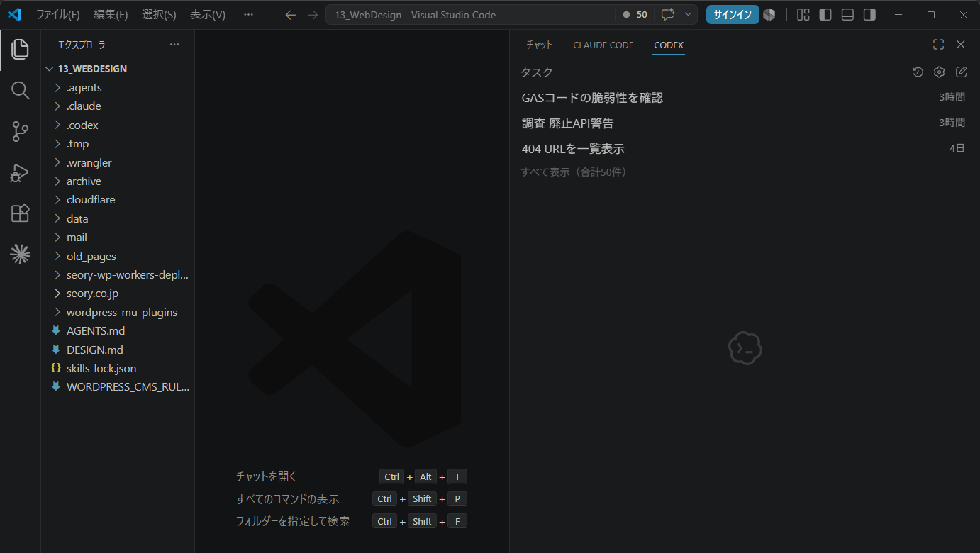Close the Codex side panel
Screen dimensions: 980x553
[961, 45]
